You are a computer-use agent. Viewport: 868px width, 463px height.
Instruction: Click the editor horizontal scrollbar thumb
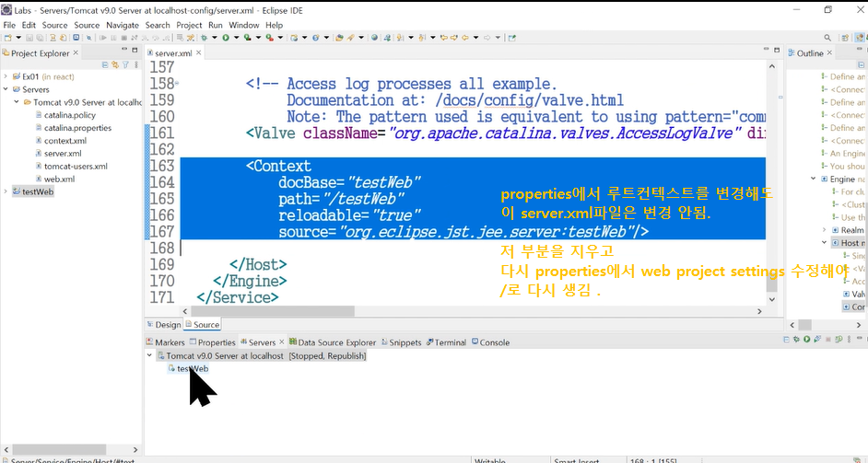pyautogui.click(x=273, y=311)
